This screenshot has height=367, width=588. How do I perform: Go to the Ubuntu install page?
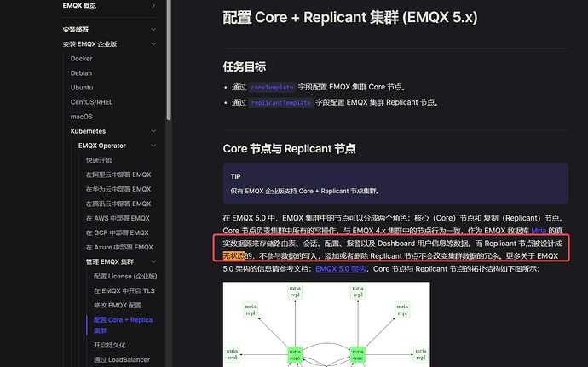82,88
